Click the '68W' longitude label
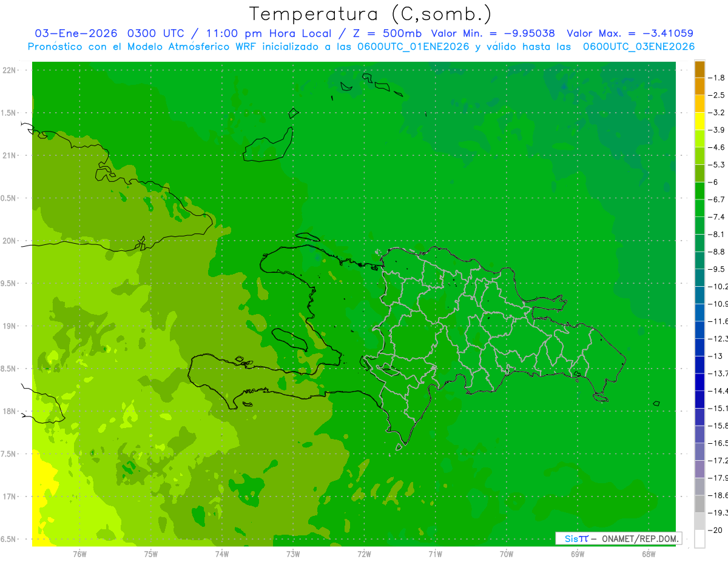The height and width of the screenshot is (562, 728). 649,554
